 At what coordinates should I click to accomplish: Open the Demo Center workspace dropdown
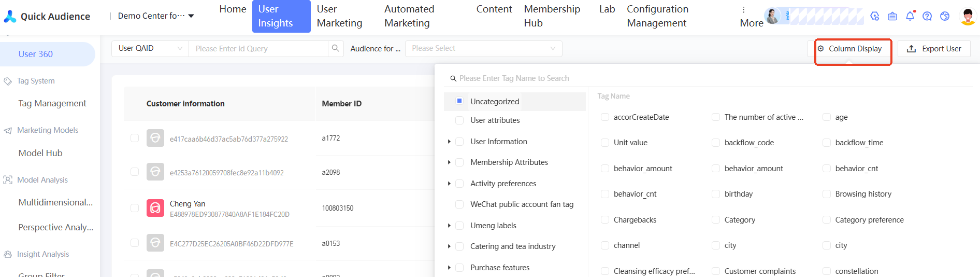click(x=156, y=16)
